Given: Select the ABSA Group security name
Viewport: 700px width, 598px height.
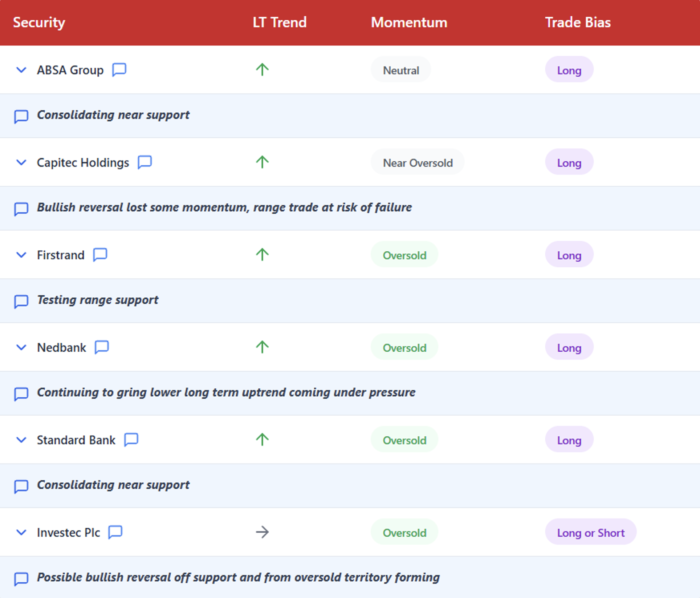Looking at the screenshot, I should click(x=70, y=70).
